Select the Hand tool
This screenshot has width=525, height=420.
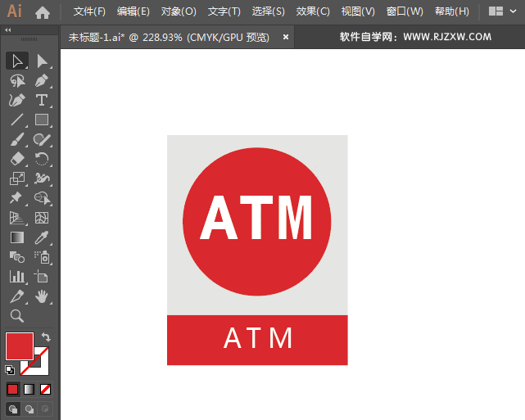[43, 296]
